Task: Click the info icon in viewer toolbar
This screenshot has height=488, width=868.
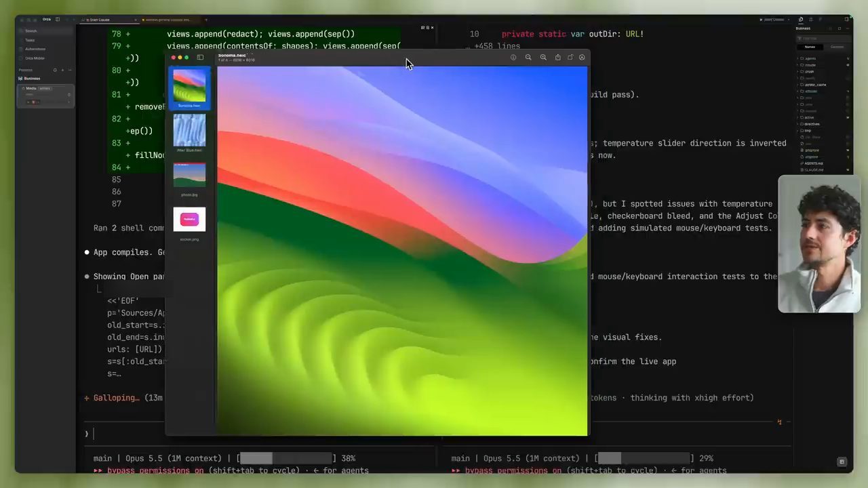Action: point(513,58)
